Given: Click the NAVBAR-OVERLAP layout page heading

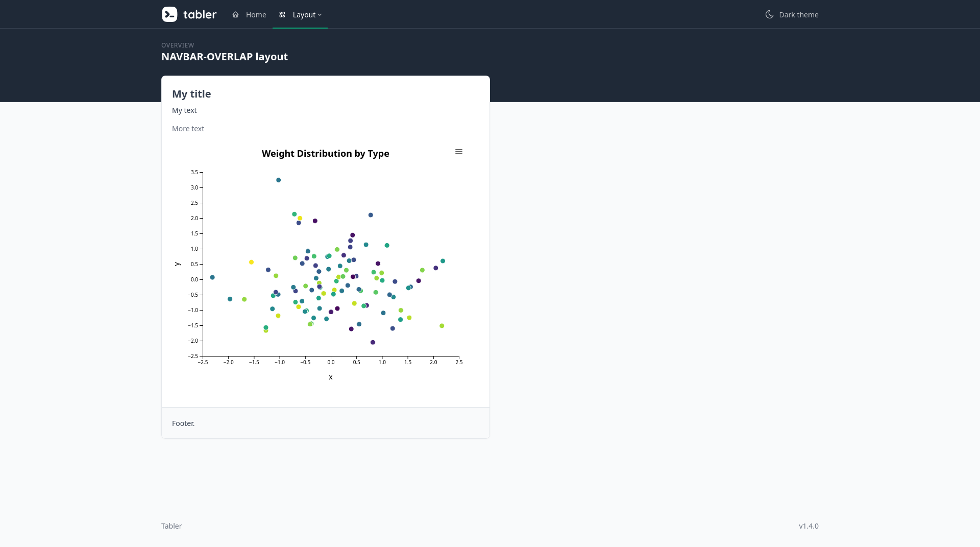Looking at the screenshot, I should point(225,57).
